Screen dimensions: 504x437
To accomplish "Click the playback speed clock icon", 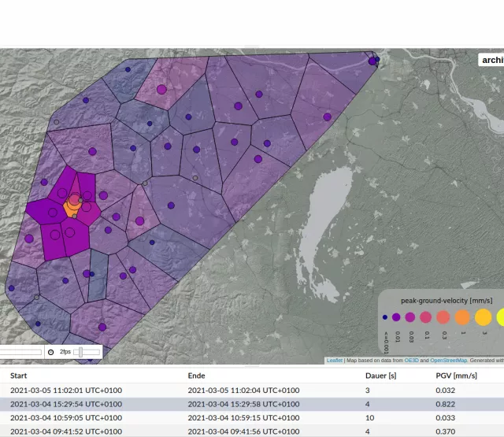I will [x=51, y=352].
